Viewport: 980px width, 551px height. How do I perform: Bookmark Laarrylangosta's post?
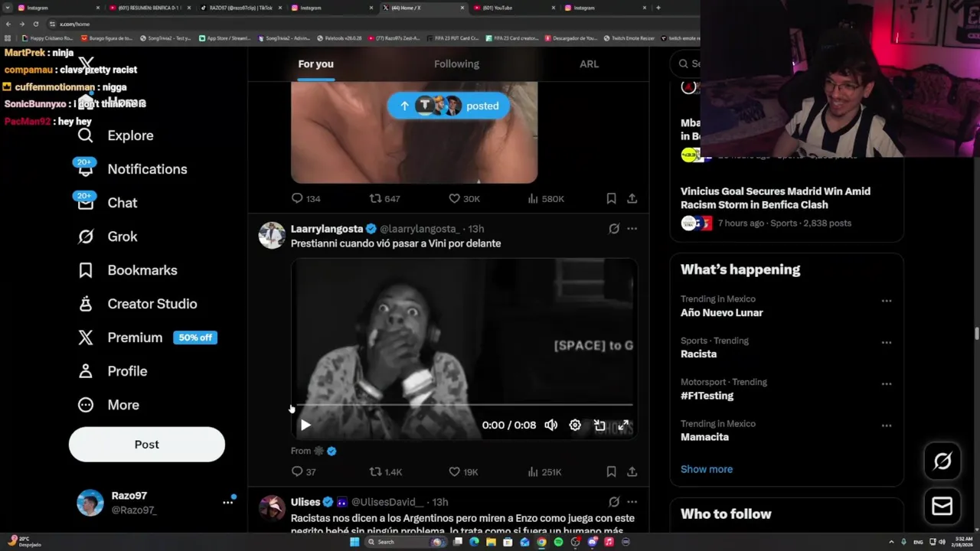(611, 472)
